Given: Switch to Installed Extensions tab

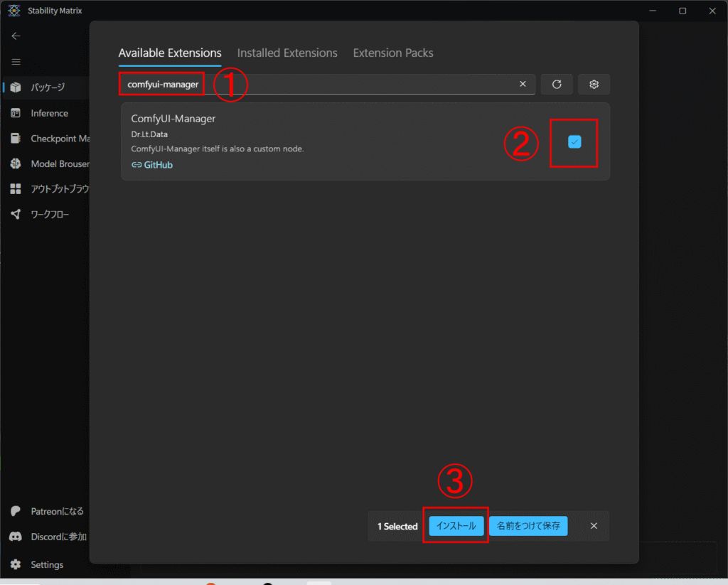Looking at the screenshot, I should [287, 53].
